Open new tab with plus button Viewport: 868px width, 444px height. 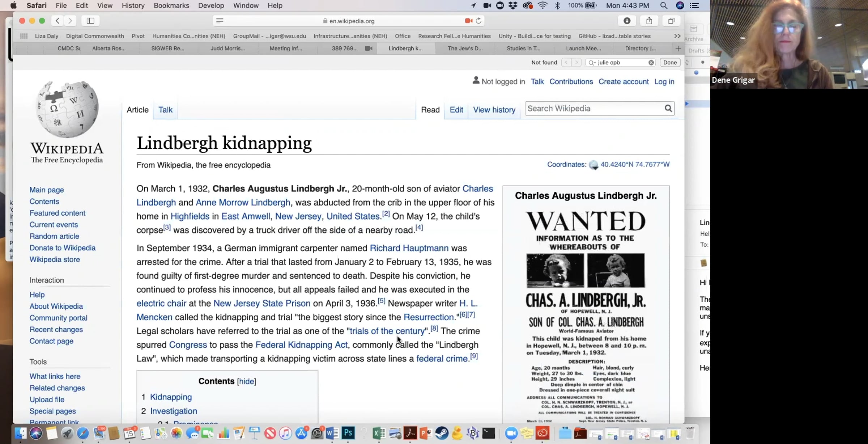point(678,48)
